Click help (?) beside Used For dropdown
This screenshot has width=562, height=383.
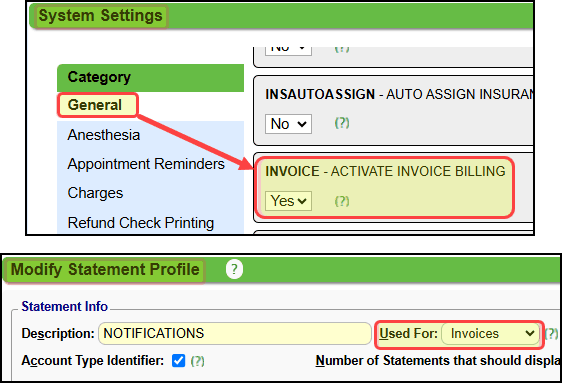551,334
